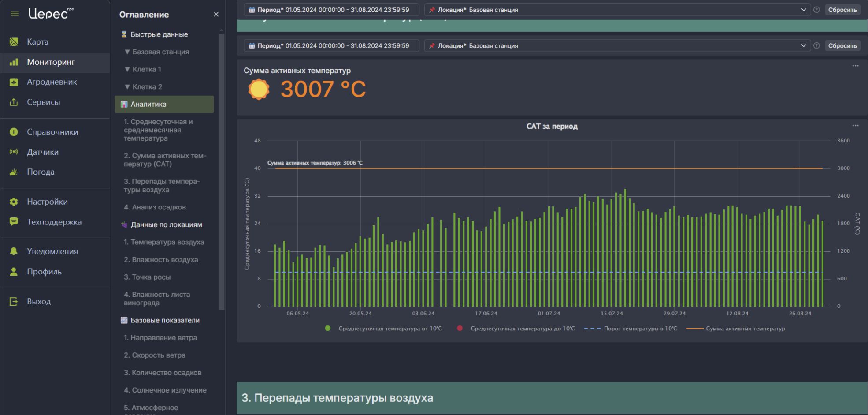Jump to Точка росы section

[x=147, y=277]
